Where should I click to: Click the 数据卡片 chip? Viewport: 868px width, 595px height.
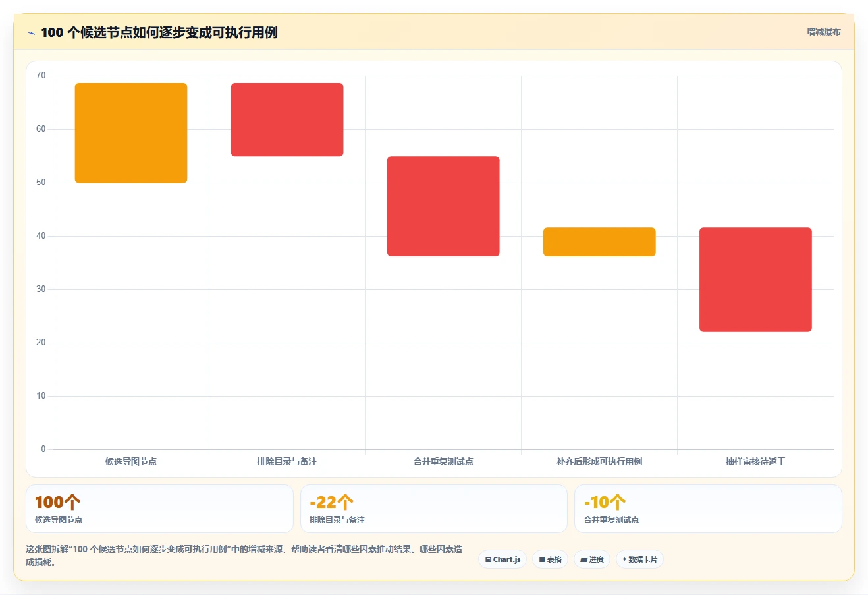click(639, 559)
